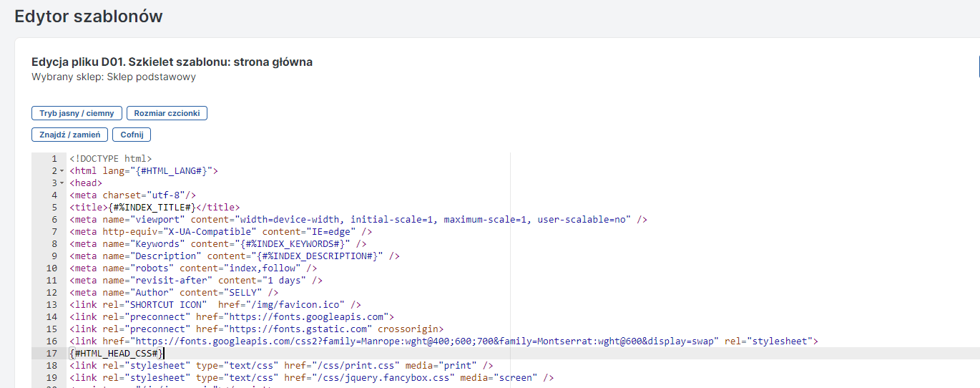Click the viewport meta tag line
The height and width of the screenshot is (388, 980).
coord(358,220)
